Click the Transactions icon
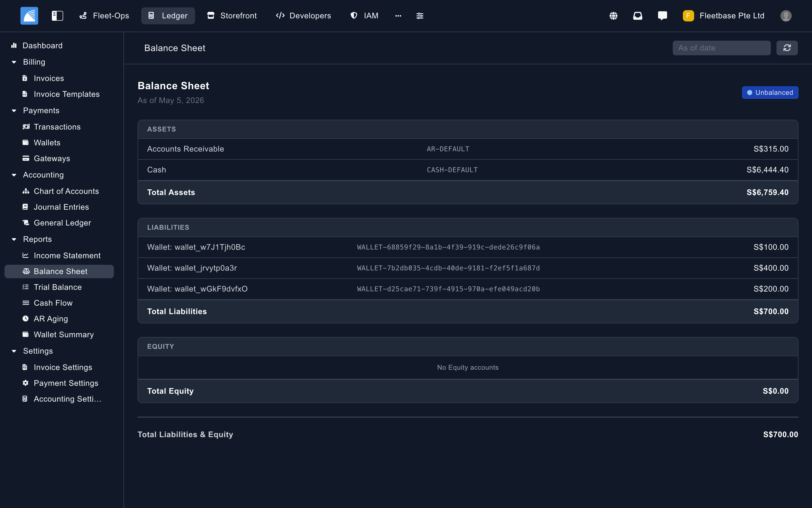Image resolution: width=812 pixels, height=508 pixels. click(x=26, y=127)
